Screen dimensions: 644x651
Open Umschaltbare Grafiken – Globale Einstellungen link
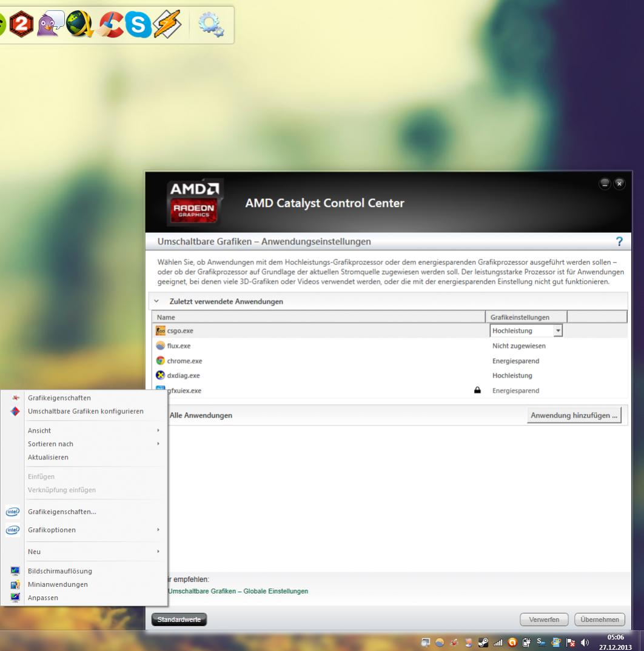(238, 591)
